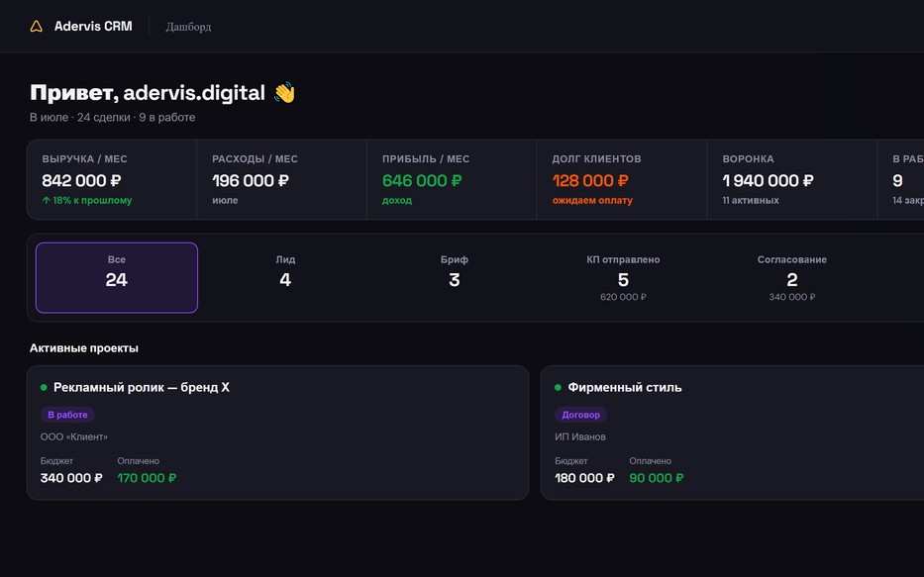The width and height of the screenshot is (924, 577).
Task: Click the Договор status badge
Action: point(580,415)
